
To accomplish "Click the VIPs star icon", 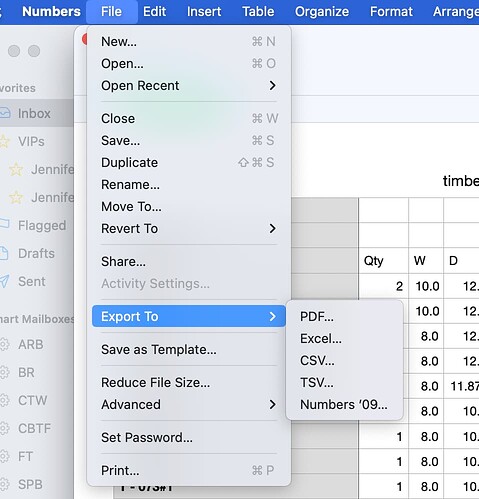I will tap(4, 141).
